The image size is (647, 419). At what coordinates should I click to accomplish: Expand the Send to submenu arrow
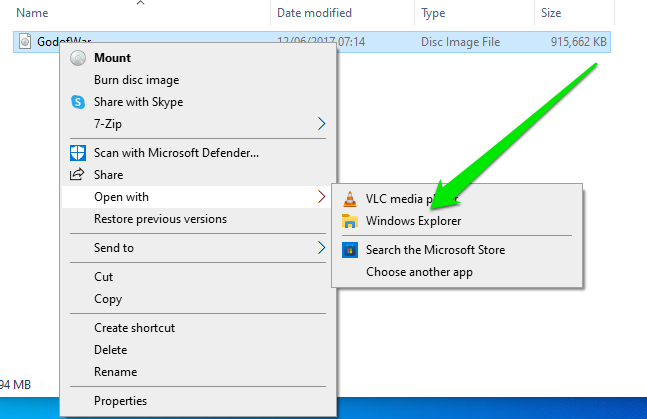click(321, 248)
